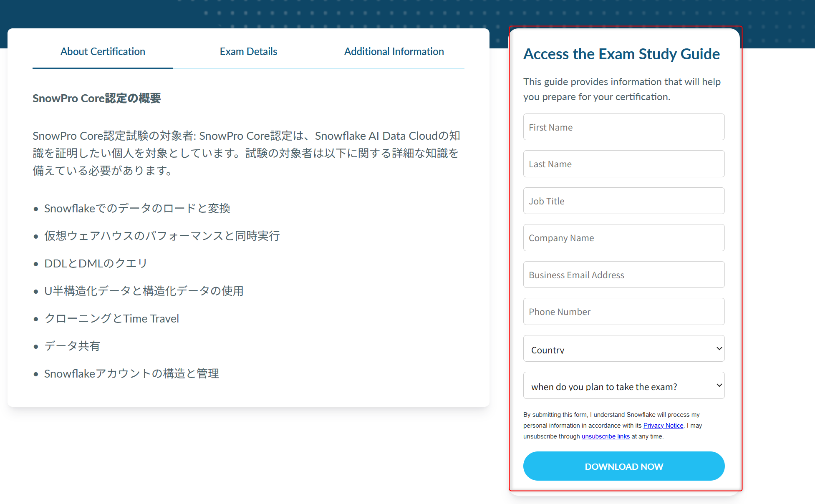
Task: Click bullet text 'DDLとDMLのクエリ'
Action: [96, 264]
